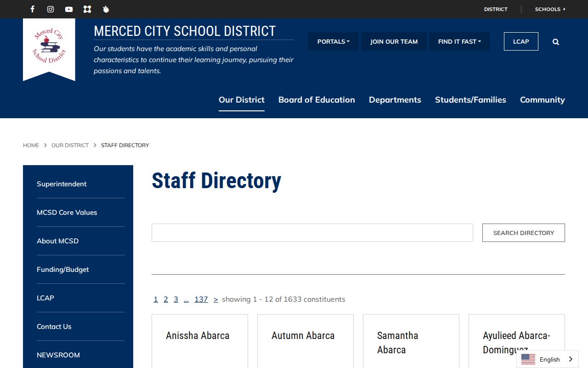Open About MCSD in sidebar
Screen dimensions: 588x368
coord(57,241)
